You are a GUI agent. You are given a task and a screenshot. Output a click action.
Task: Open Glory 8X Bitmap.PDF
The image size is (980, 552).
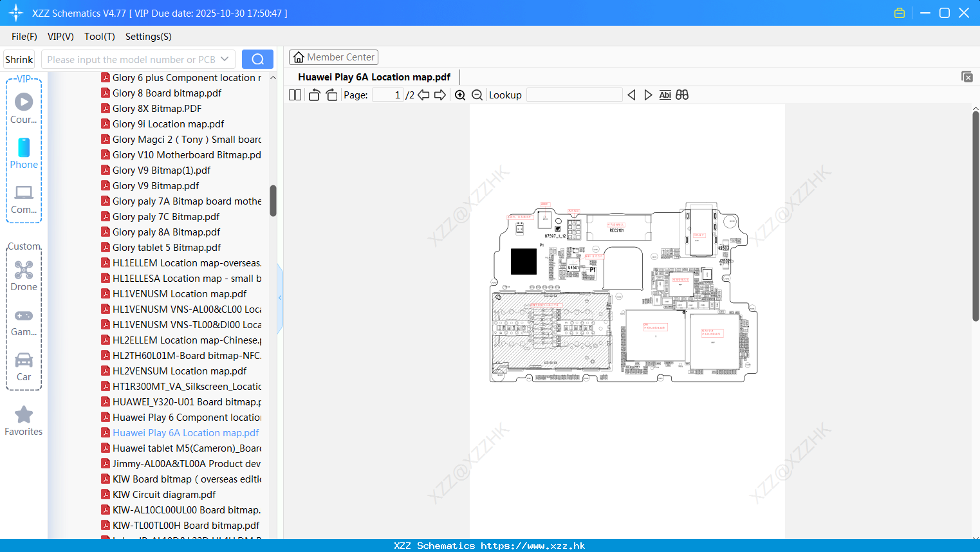point(157,108)
